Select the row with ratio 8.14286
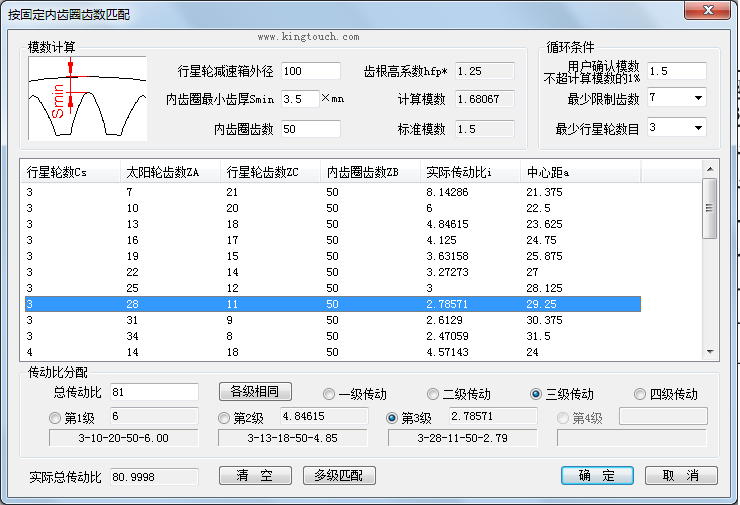This screenshot has height=505, width=740. (x=333, y=192)
